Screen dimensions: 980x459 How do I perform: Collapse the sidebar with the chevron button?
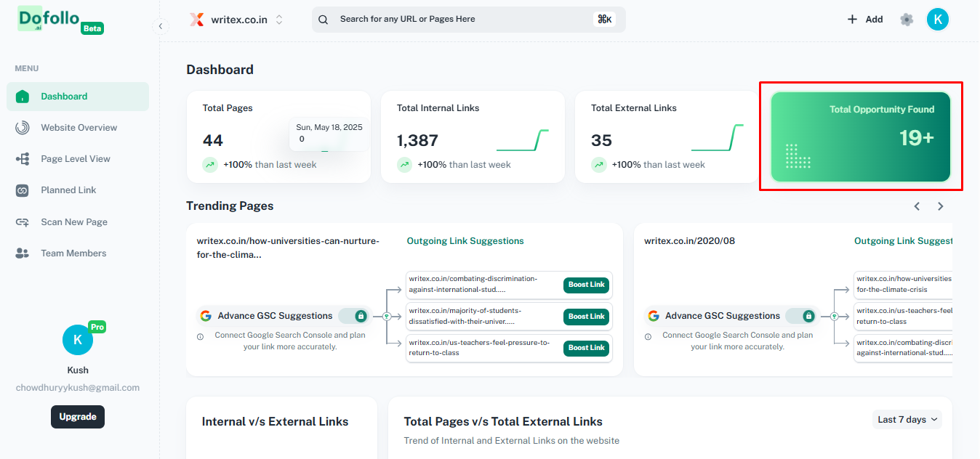[x=161, y=26]
